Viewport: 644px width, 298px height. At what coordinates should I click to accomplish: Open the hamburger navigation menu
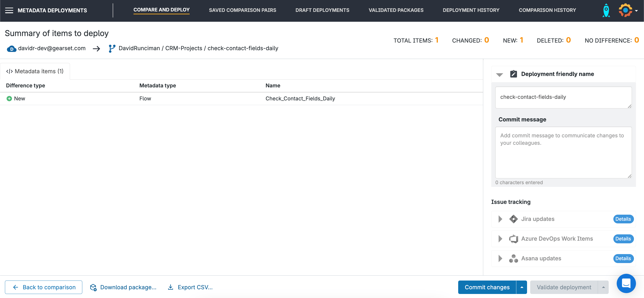9,10
